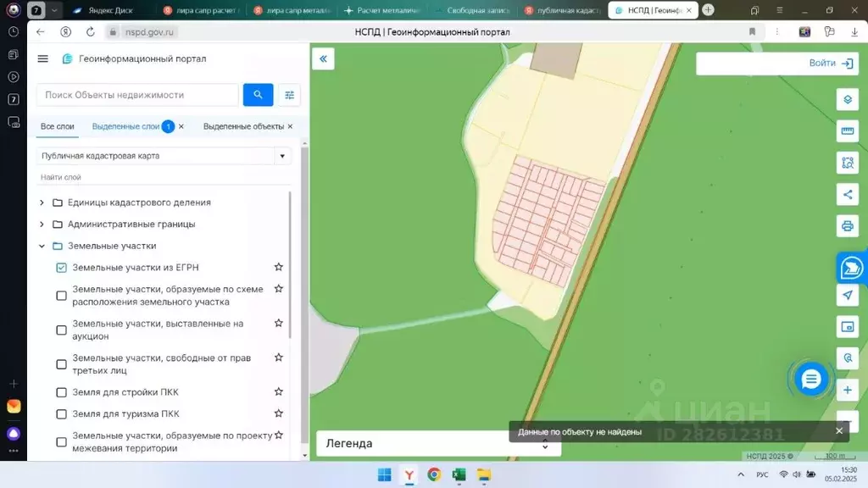Open the picture-in-picture overview map icon
Image resolution: width=868 pixels, height=488 pixels.
[848, 327]
